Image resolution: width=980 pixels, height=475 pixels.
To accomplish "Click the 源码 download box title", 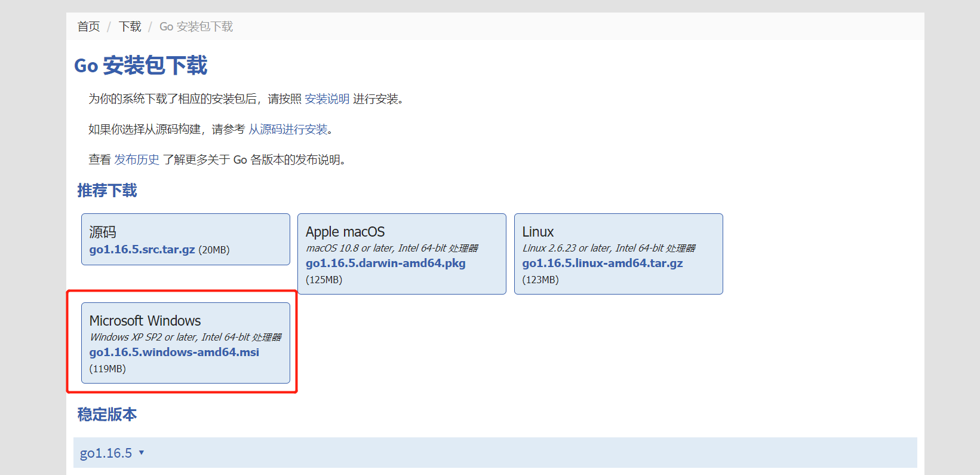I will point(103,232).
